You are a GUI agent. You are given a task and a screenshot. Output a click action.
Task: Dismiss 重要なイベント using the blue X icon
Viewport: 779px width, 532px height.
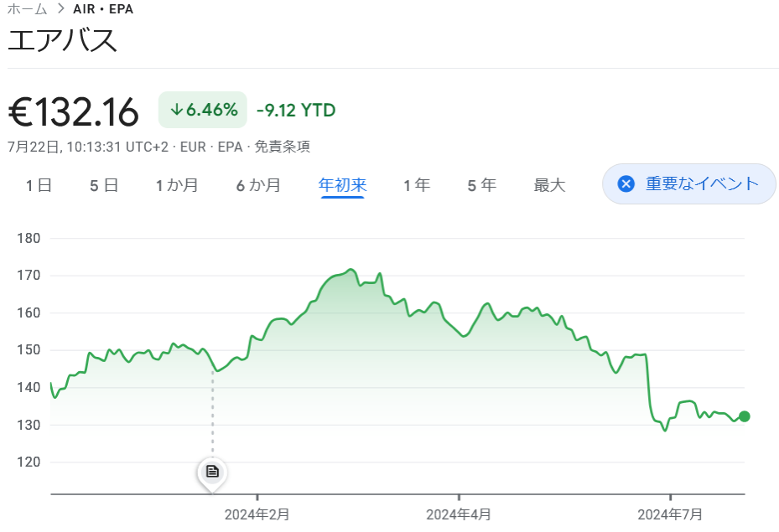(x=626, y=183)
